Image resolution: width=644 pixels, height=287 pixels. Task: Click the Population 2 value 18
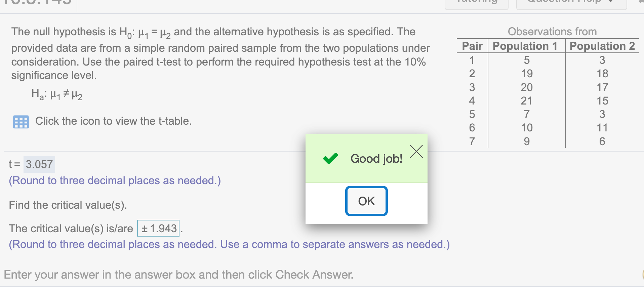point(602,74)
